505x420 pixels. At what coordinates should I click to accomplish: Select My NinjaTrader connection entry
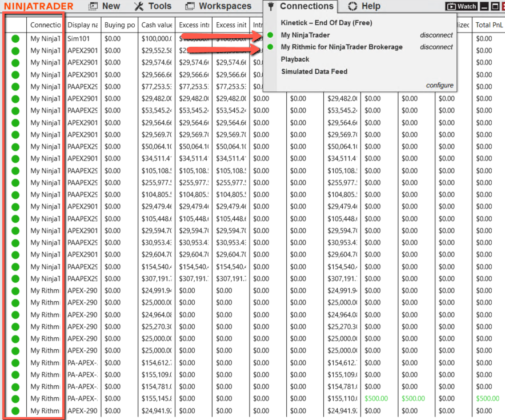point(305,35)
